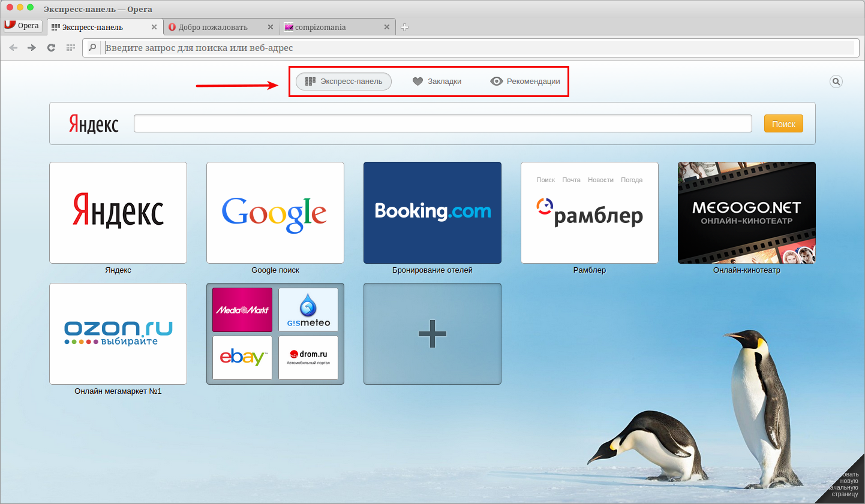Open Gismeteo in the folder tile
Viewport: 865px width, 504px height.
(x=308, y=310)
